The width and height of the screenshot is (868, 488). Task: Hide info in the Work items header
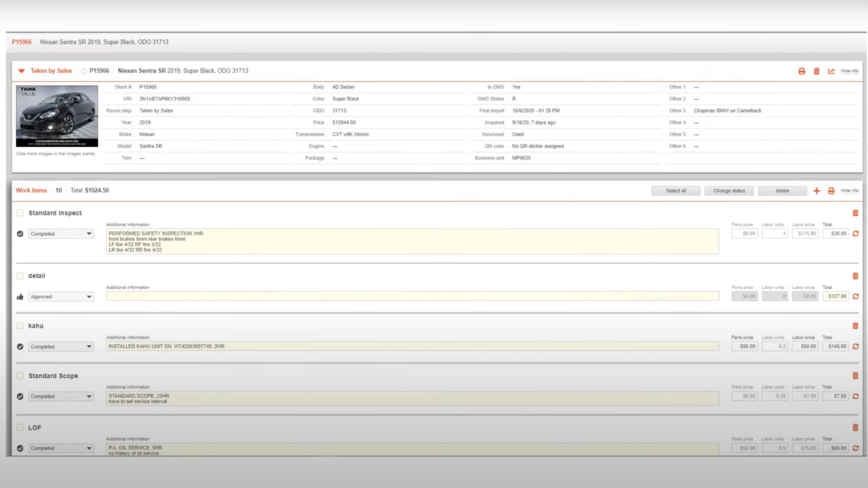tap(849, 191)
